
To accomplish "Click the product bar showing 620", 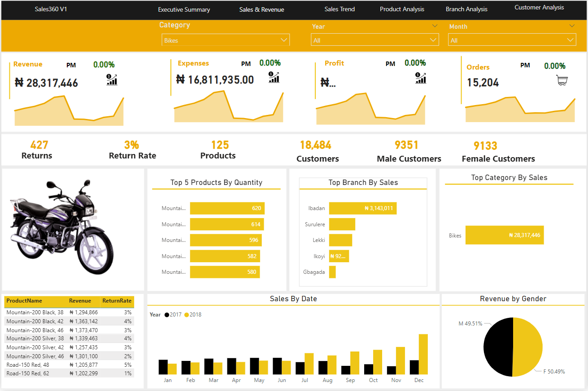I will 227,208.
